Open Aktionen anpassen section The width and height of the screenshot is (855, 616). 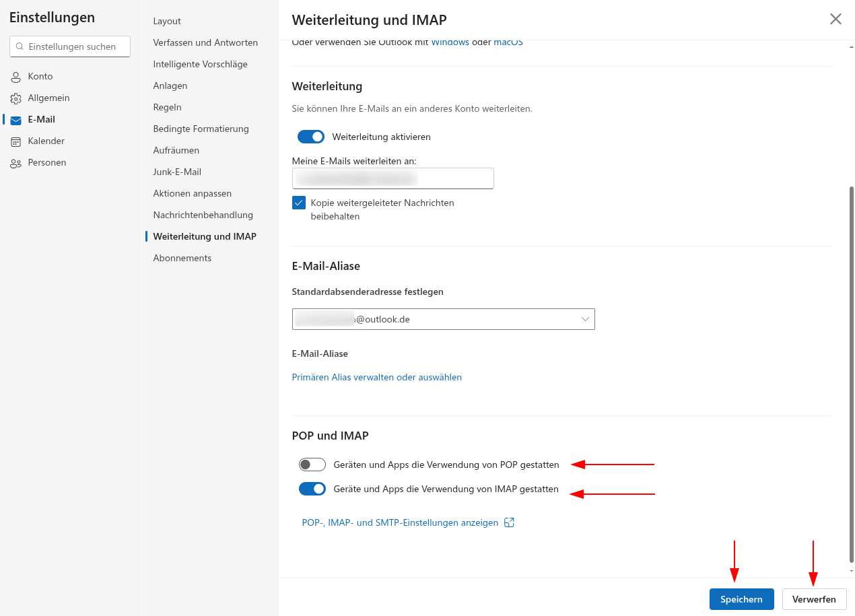click(x=192, y=193)
